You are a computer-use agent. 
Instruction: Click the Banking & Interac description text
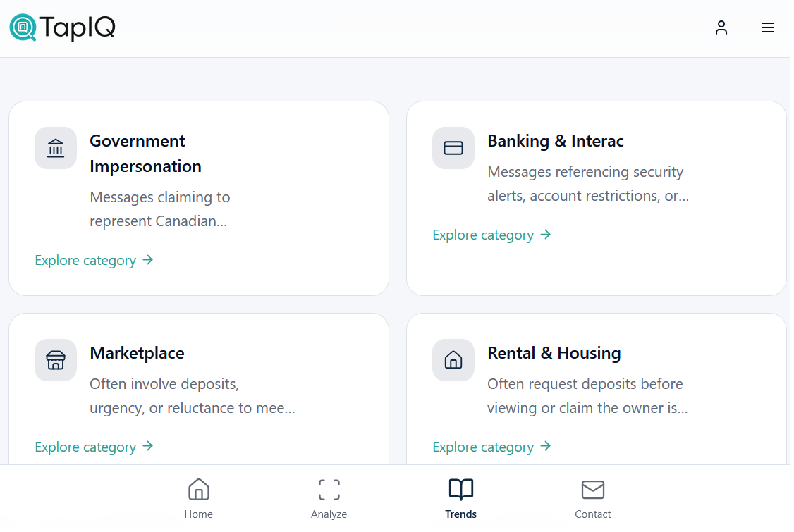tap(585, 183)
